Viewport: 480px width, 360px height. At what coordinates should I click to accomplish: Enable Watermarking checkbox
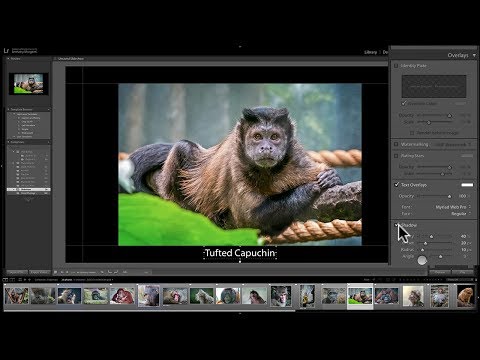396,144
